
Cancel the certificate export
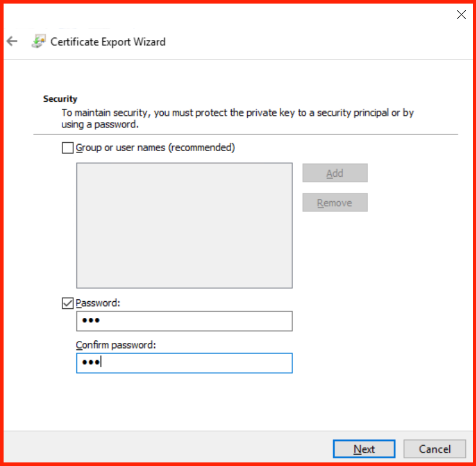coord(435,449)
